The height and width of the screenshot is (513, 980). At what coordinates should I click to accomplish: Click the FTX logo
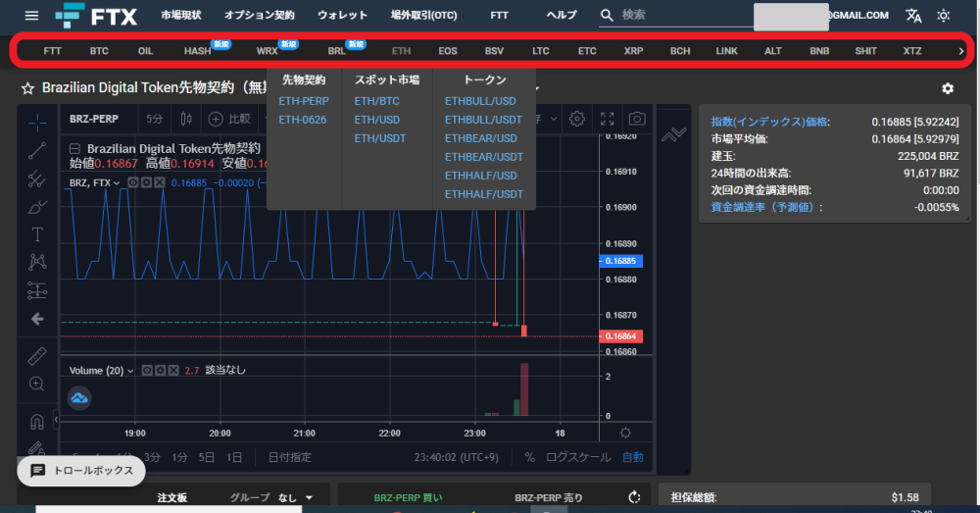point(96,16)
